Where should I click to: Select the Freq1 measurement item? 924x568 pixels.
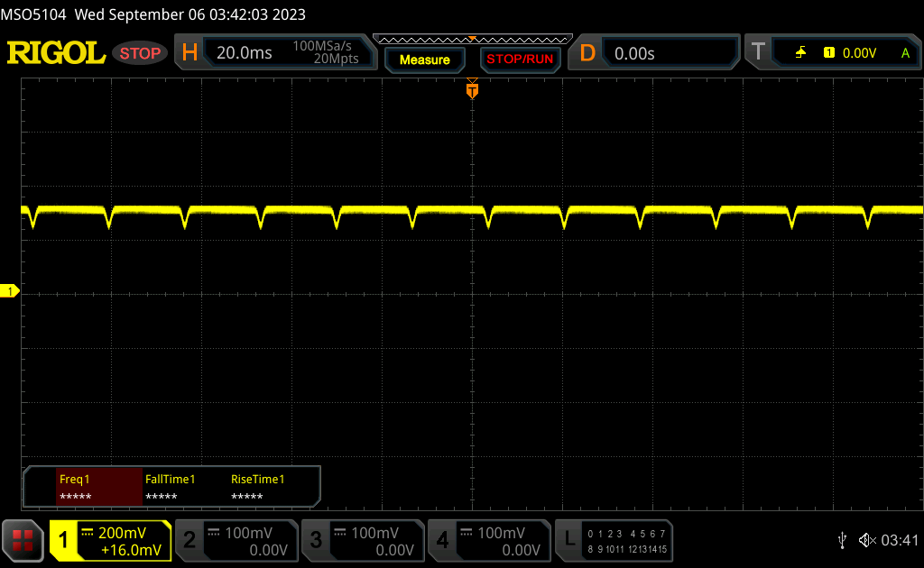click(99, 487)
